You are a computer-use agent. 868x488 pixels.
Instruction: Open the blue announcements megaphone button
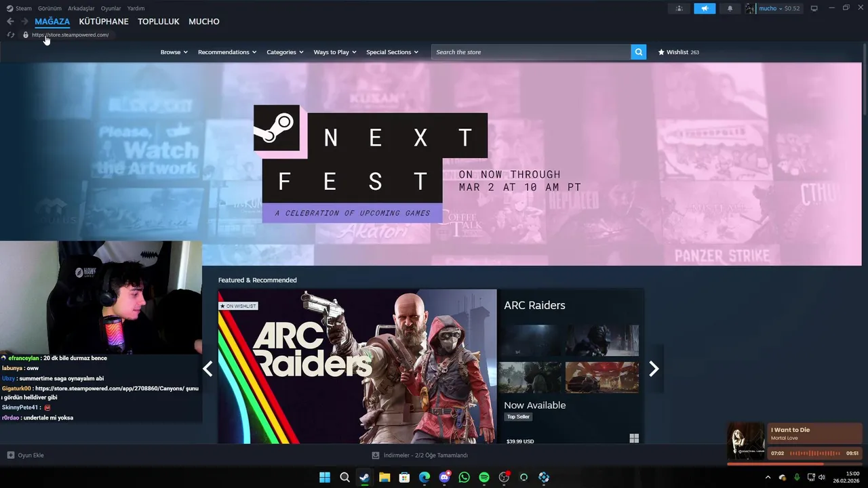pos(705,8)
